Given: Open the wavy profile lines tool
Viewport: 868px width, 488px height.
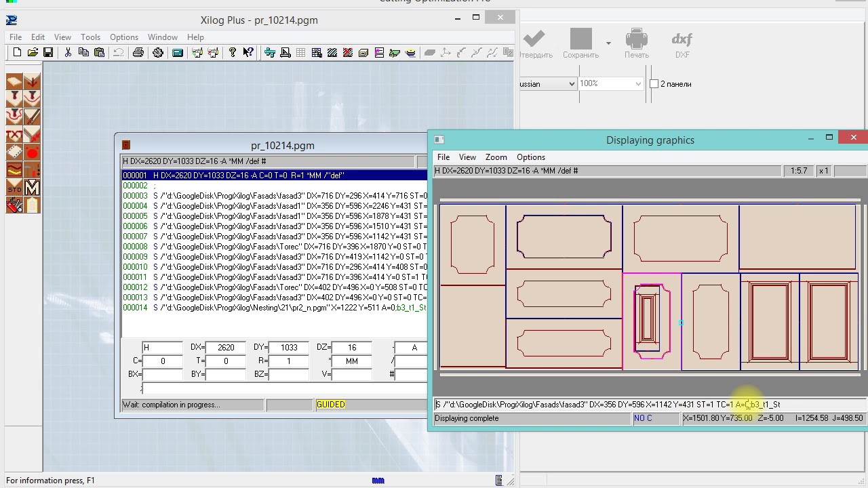Looking at the screenshot, I should click(x=14, y=170).
